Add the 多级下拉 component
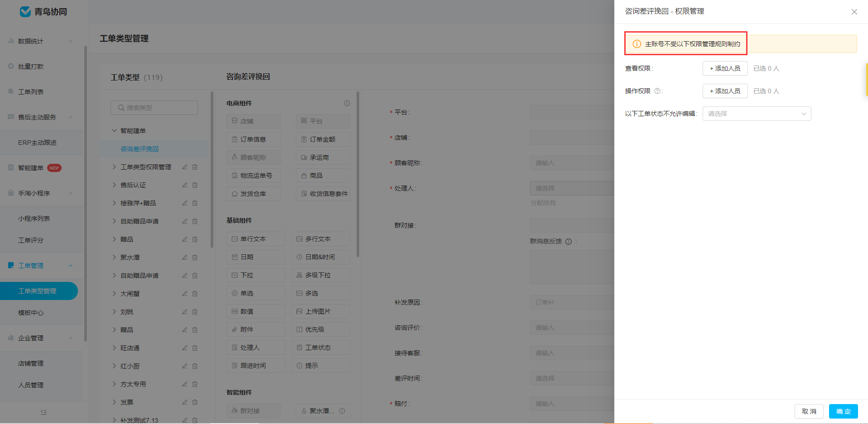868x424 pixels. point(321,275)
